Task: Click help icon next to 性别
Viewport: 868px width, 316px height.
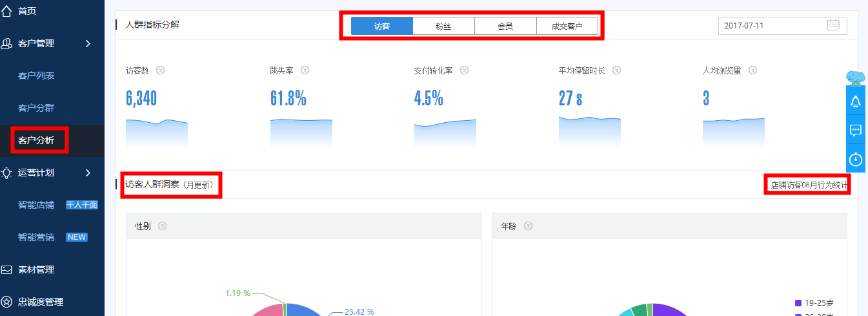Action: click(163, 226)
